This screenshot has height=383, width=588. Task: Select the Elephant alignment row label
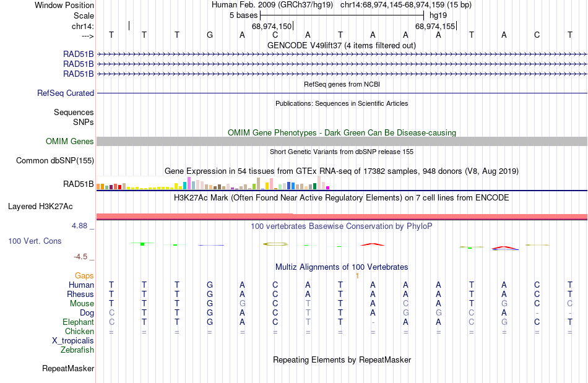tap(78, 322)
